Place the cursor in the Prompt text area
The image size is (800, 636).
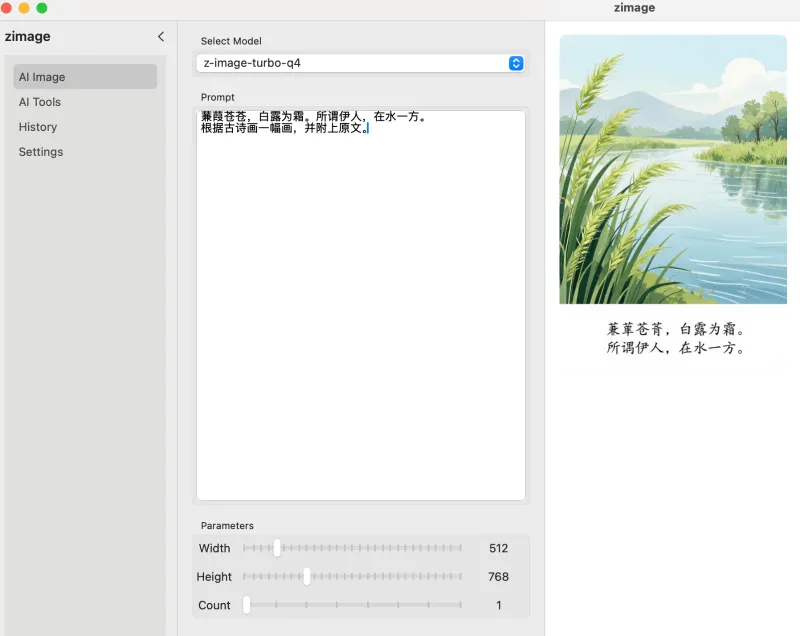coord(360,300)
